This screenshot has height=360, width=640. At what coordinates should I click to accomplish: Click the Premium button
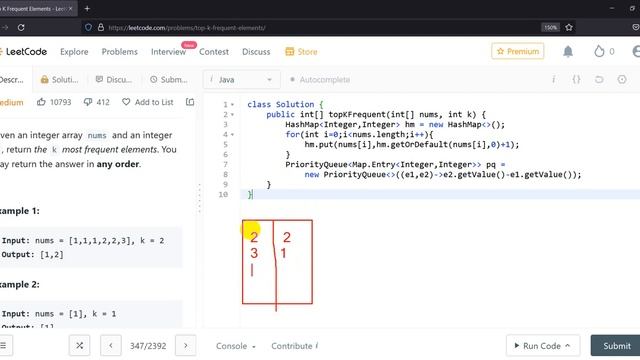(518, 51)
